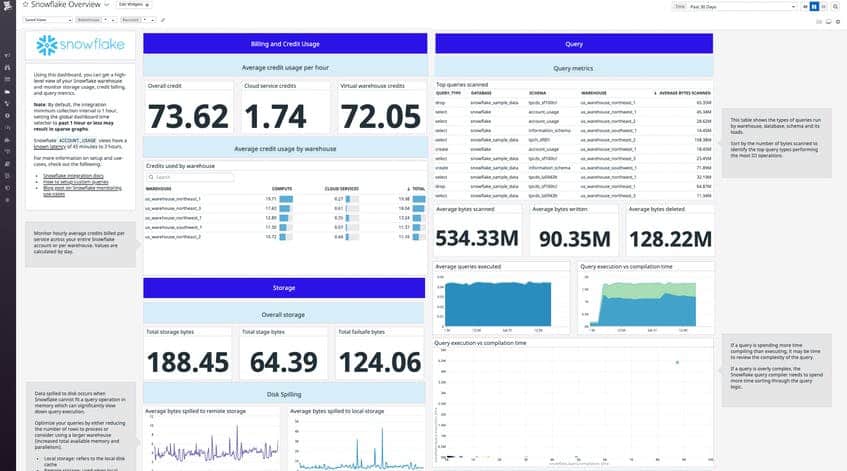This screenshot has width=847, height=471.
Task: Open dashboard settings gear icon
Action: (838, 22)
